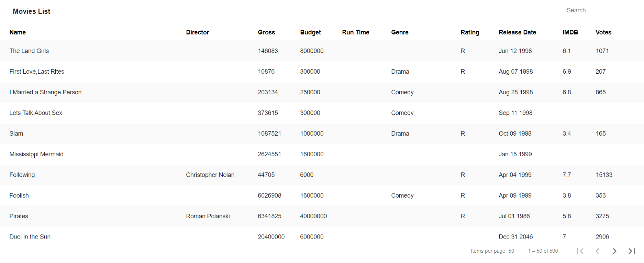Image resolution: width=644 pixels, height=263 pixels.
Task: Select the Following movie name
Action: point(22,175)
